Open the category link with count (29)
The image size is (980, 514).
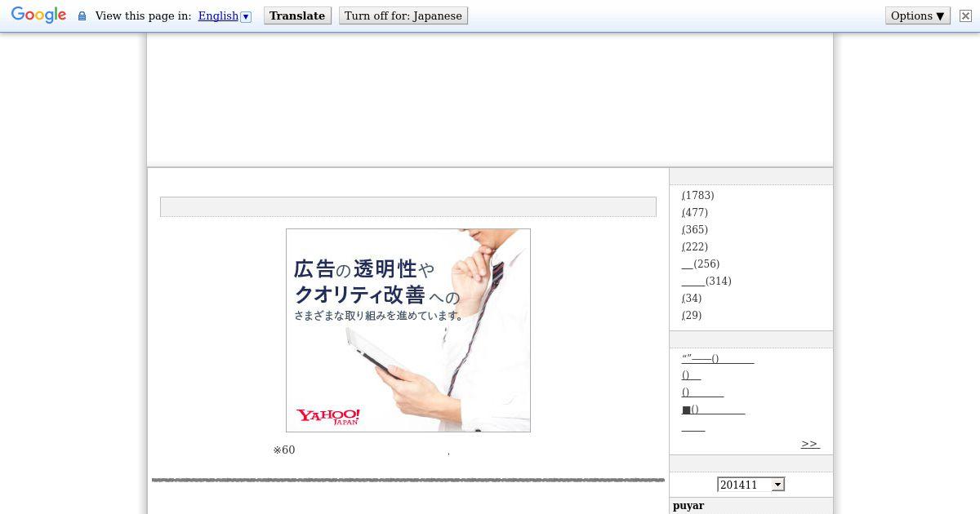click(x=692, y=316)
